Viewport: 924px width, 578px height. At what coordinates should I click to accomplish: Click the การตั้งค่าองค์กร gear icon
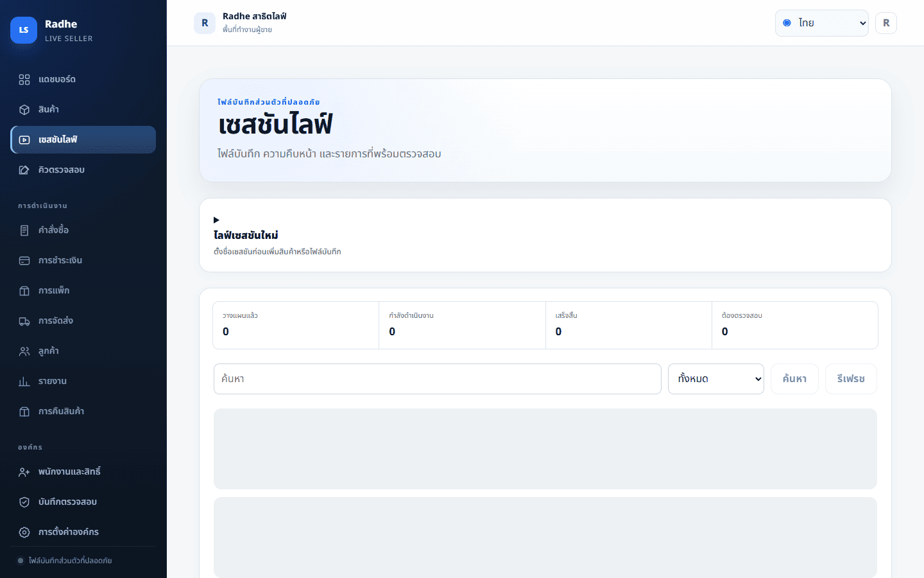tap(24, 532)
